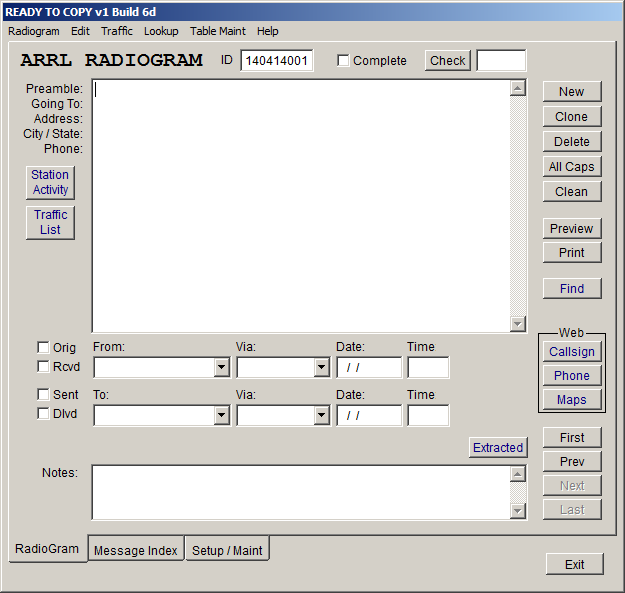625x593 pixels.
Task: Expand the To station dropdown
Action: (x=221, y=416)
